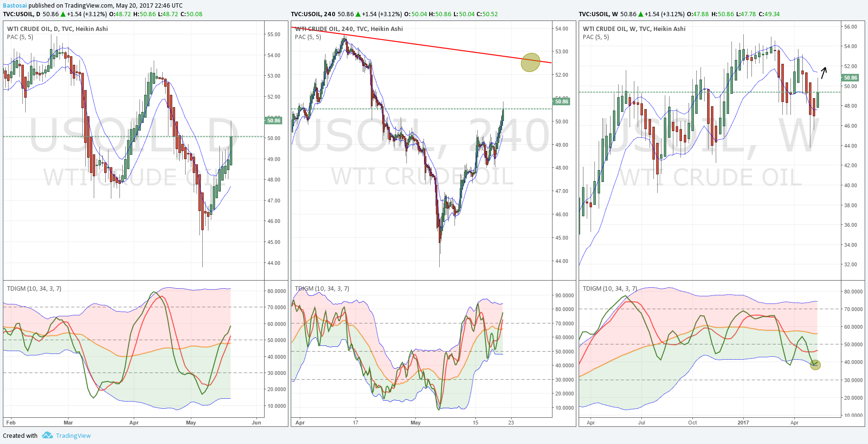Viewport: 868px width, 444px height.
Task: Click 'Jun' on the daily chart time axis
Action: tap(256, 423)
